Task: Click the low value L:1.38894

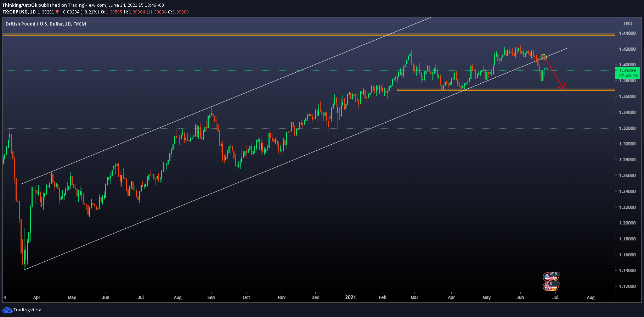Action: (156, 12)
